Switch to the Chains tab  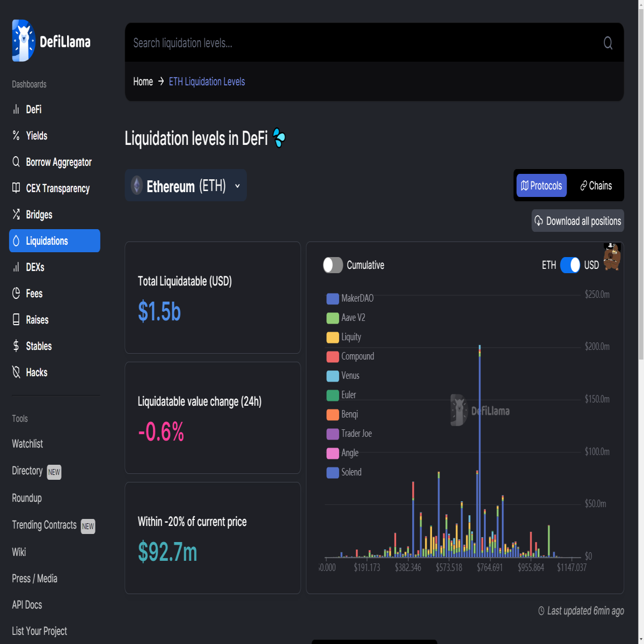point(596,186)
